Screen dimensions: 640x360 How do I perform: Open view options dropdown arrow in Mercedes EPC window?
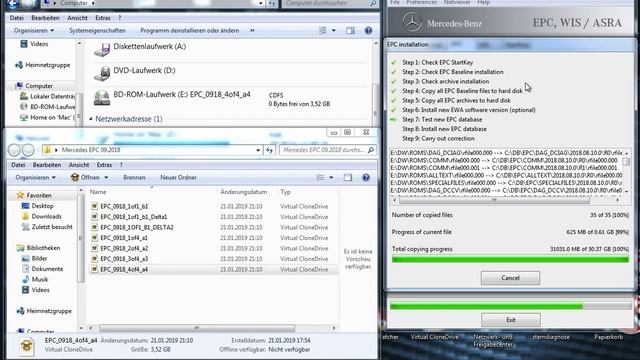point(331,178)
